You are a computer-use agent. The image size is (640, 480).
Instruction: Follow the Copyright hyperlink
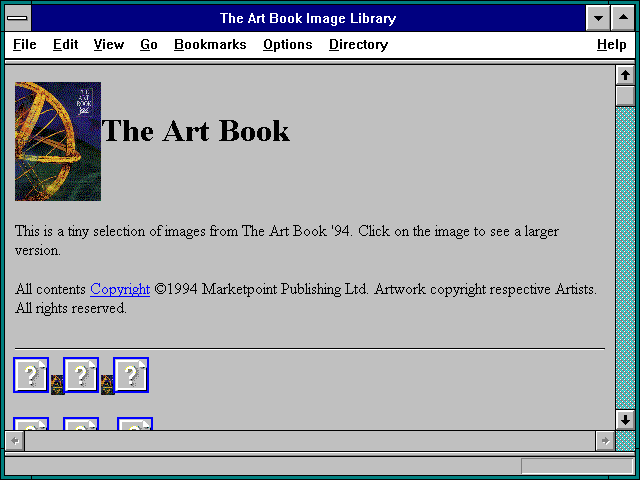(x=120, y=289)
